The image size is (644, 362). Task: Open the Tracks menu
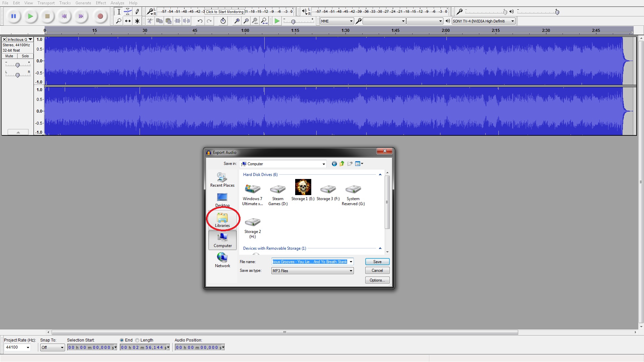point(65,3)
